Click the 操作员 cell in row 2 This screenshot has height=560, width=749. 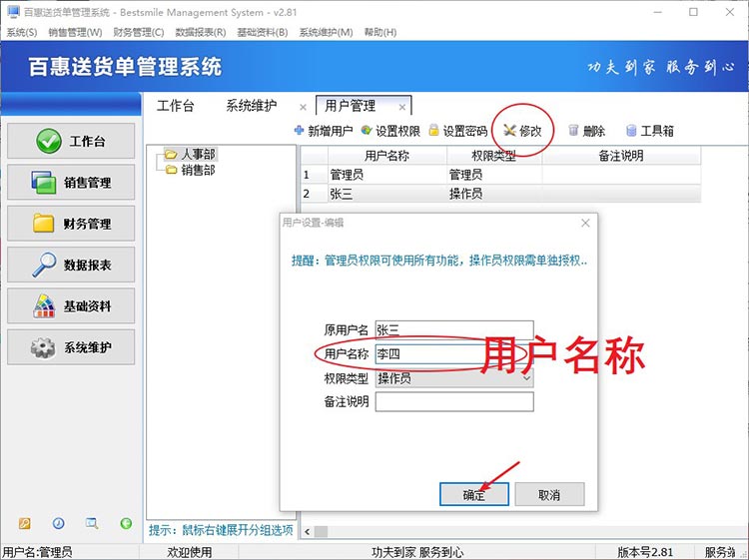(x=494, y=194)
